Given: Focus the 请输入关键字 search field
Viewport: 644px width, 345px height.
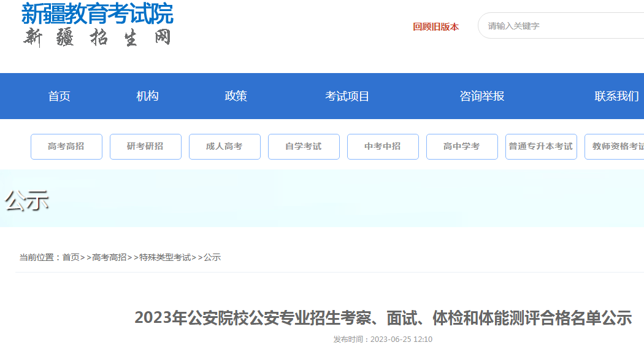Looking at the screenshot, I should (x=561, y=26).
